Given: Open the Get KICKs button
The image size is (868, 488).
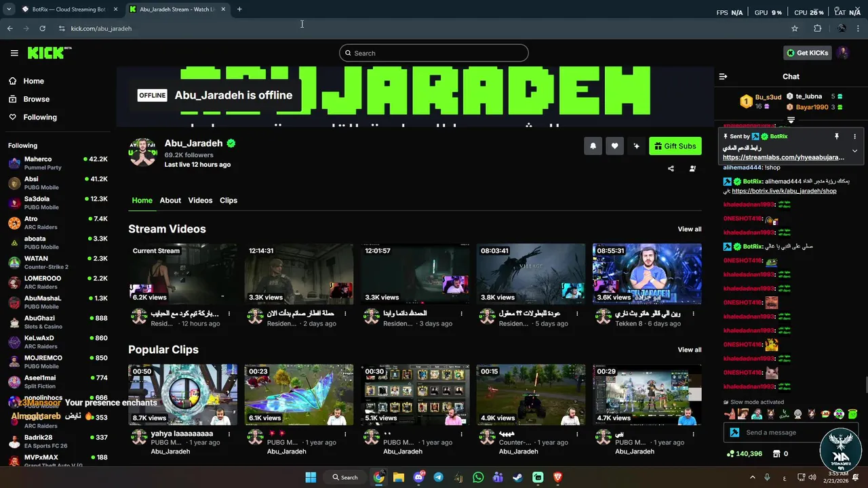Looking at the screenshot, I should tap(807, 53).
